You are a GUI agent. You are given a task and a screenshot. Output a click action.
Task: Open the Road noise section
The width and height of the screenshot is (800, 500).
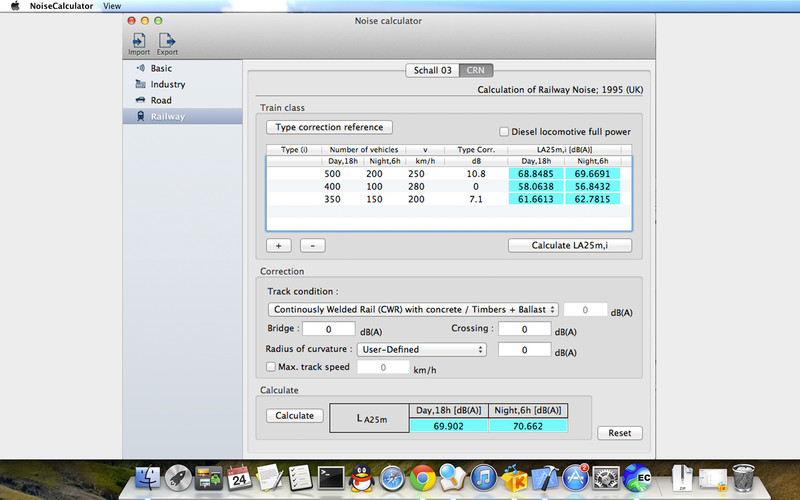160,100
